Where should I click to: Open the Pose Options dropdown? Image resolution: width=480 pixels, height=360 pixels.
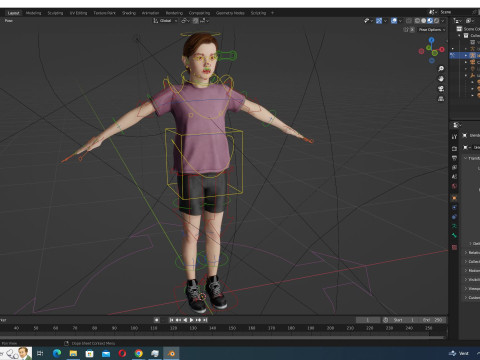pos(432,30)
